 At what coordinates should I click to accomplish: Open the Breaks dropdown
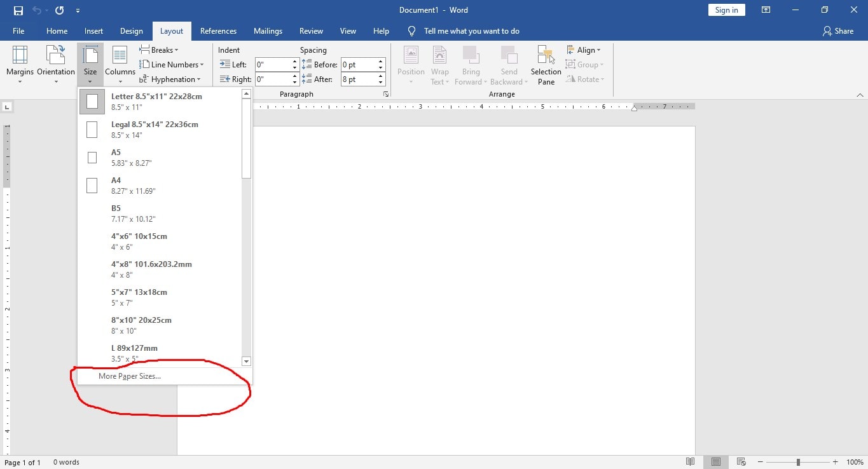tap(160, 50)
